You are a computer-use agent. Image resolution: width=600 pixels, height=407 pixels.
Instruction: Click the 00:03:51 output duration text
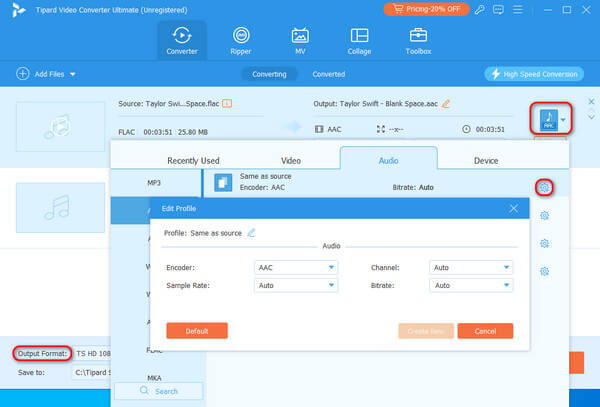490,129
